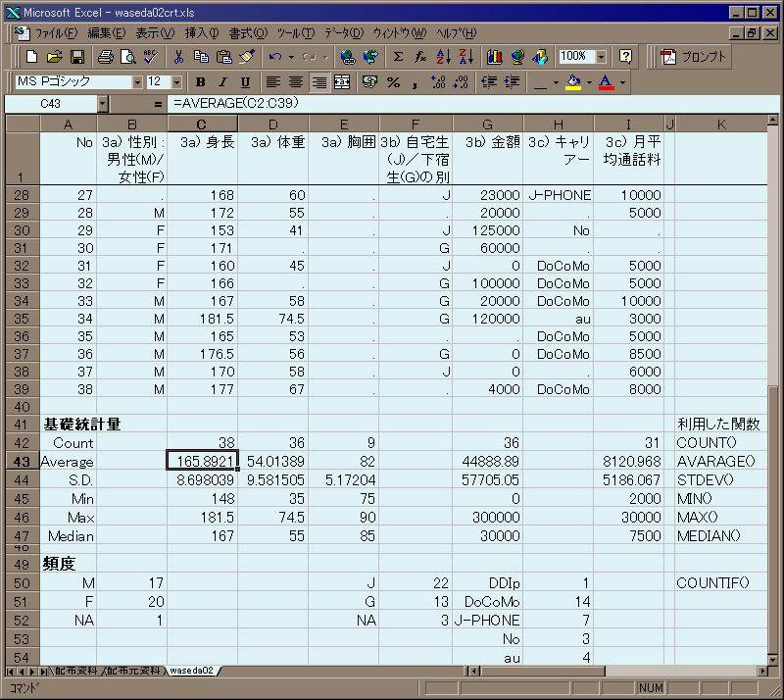This screenshot has width=784, height=700.
Task: Sort ascending with the A-Z icon
Action: tap(443, 57)
